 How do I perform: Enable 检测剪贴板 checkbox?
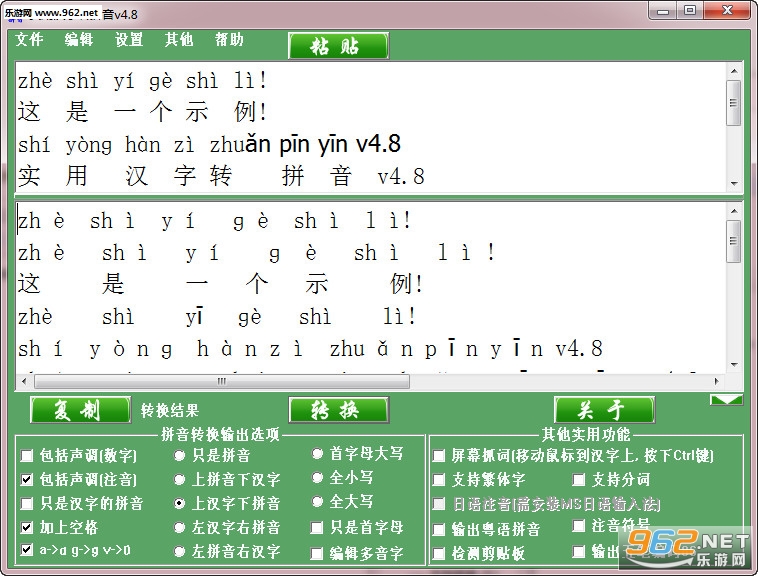438,553
